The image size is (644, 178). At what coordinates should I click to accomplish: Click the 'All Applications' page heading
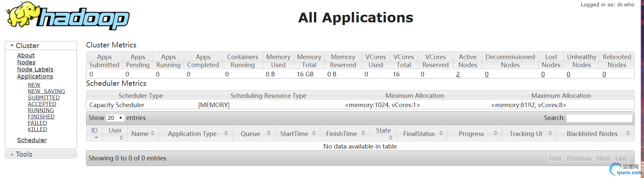click(356, 17)
